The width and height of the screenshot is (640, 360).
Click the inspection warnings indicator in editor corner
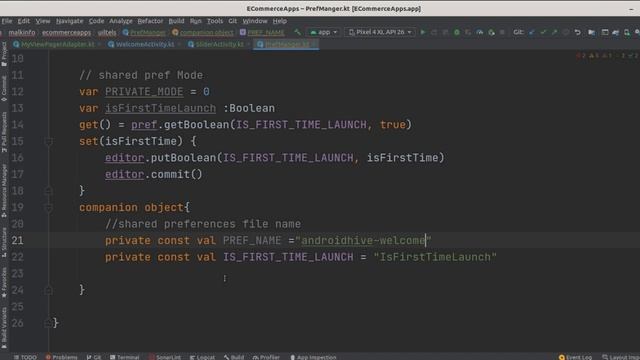coord(607,56)
